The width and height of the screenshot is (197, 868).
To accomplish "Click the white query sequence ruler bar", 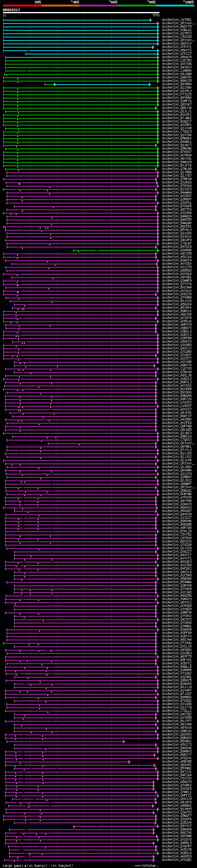I will coord(81,12).
